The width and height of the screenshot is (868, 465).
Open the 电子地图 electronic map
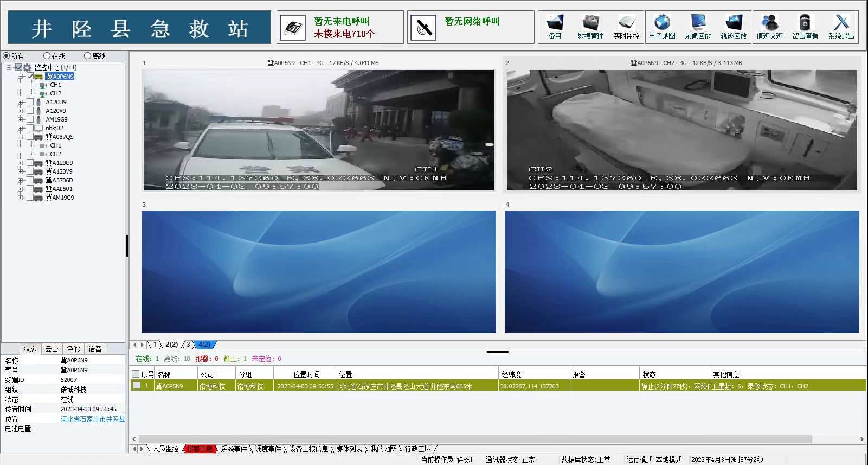662,27
